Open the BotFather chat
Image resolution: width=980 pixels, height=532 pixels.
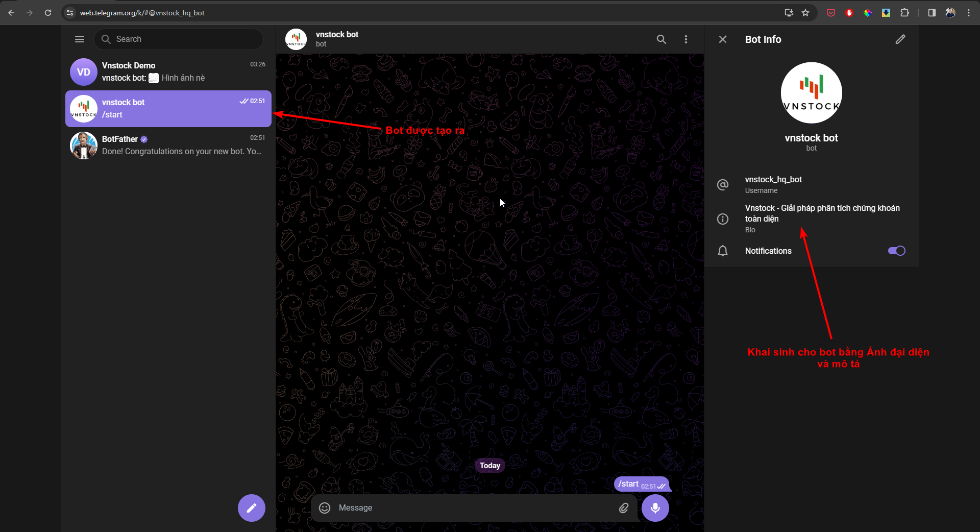pyautogui.click(x=168, y=146)
